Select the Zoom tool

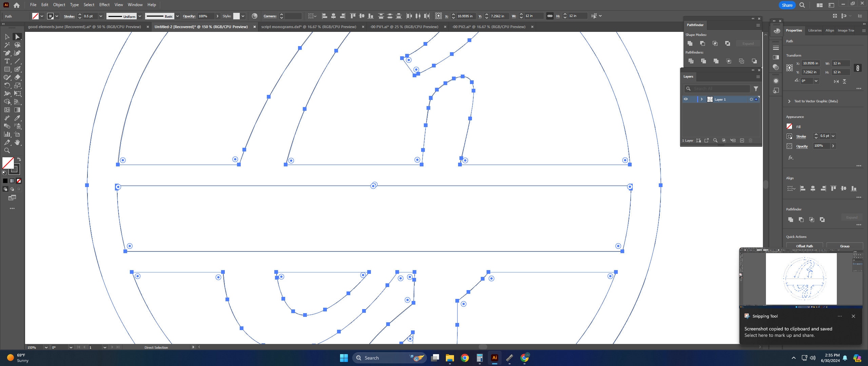point(7,150)
